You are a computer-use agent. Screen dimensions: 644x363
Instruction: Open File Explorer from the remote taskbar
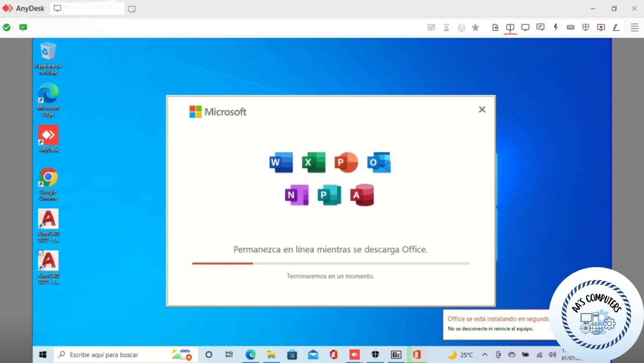click(271, 355)
